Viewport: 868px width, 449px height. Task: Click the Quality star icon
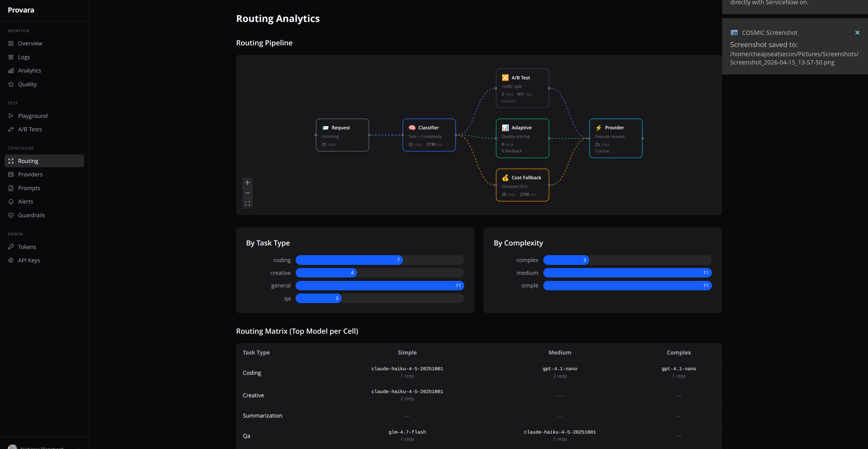tap(11, 84)
